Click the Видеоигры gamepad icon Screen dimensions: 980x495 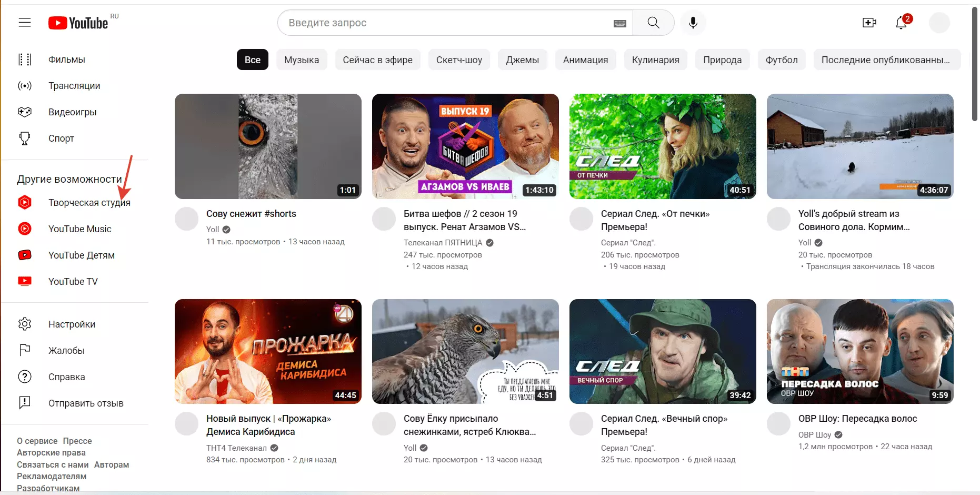click(x=25, y=112)
